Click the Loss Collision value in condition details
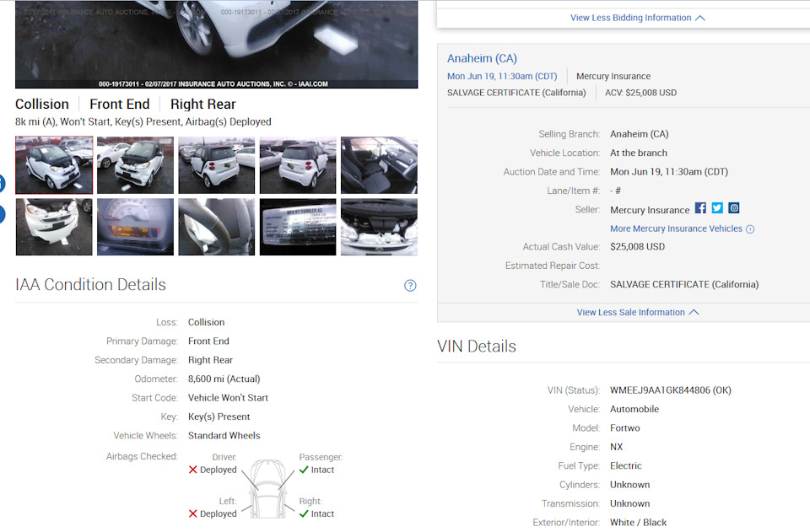This screenshot has height=532, width=810. click(206, 322)
